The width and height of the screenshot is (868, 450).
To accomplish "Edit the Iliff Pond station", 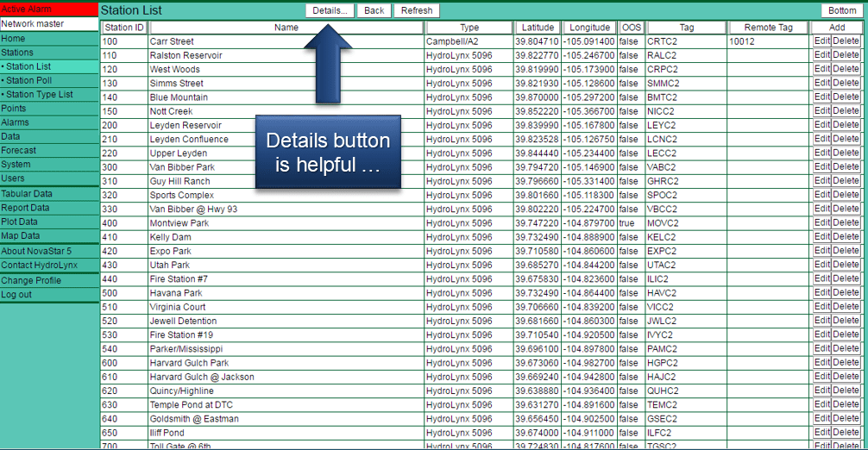I will [x=822, y=432].
